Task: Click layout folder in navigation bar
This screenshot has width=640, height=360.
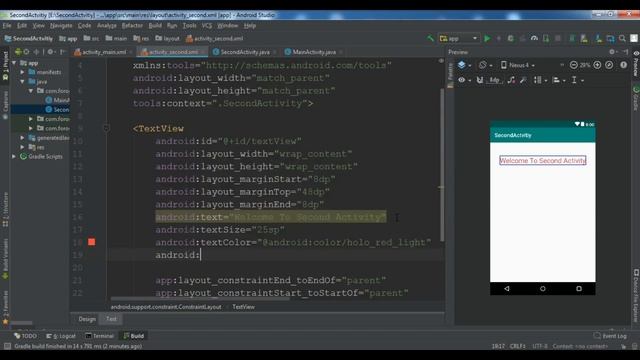Action: (x=167, y=38)
